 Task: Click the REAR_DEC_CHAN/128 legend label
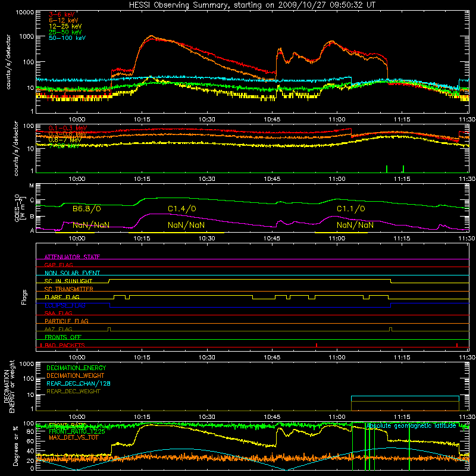79,383
